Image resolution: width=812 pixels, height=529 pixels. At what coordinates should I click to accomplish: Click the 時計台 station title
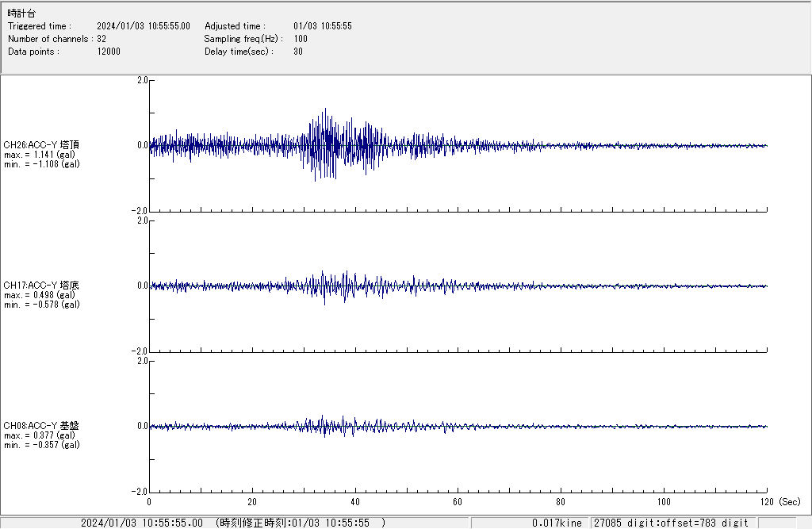[21, 14]
